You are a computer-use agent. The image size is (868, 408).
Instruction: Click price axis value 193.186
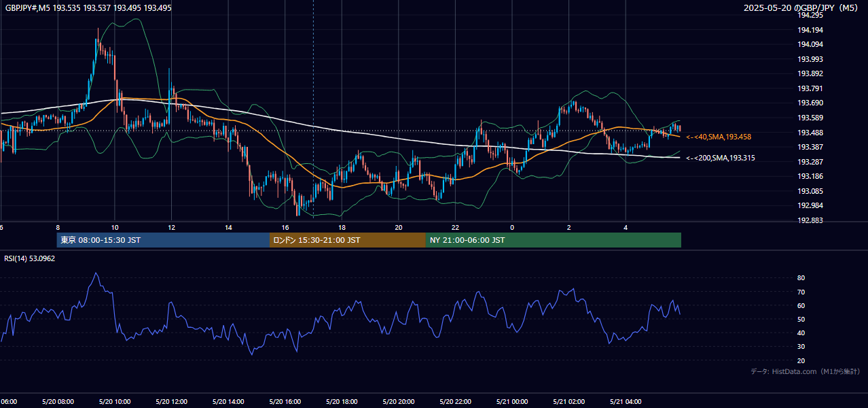coord(810,176)
